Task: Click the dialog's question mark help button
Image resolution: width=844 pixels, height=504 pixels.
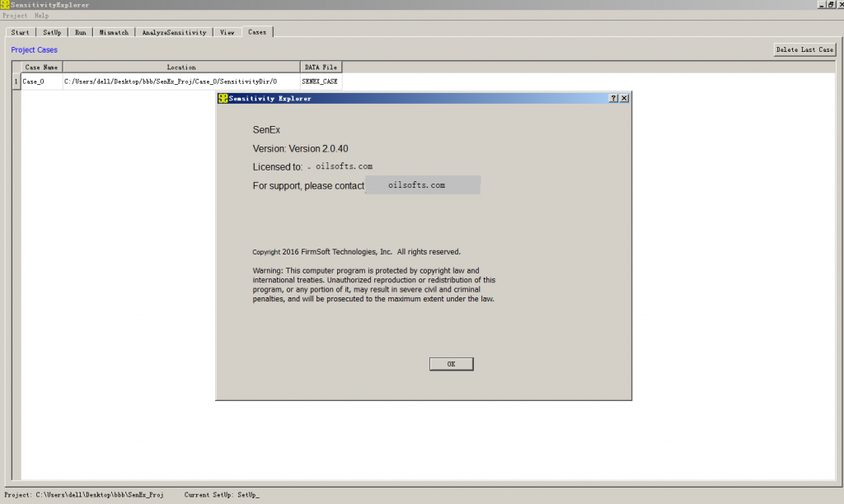Action: 613,98
